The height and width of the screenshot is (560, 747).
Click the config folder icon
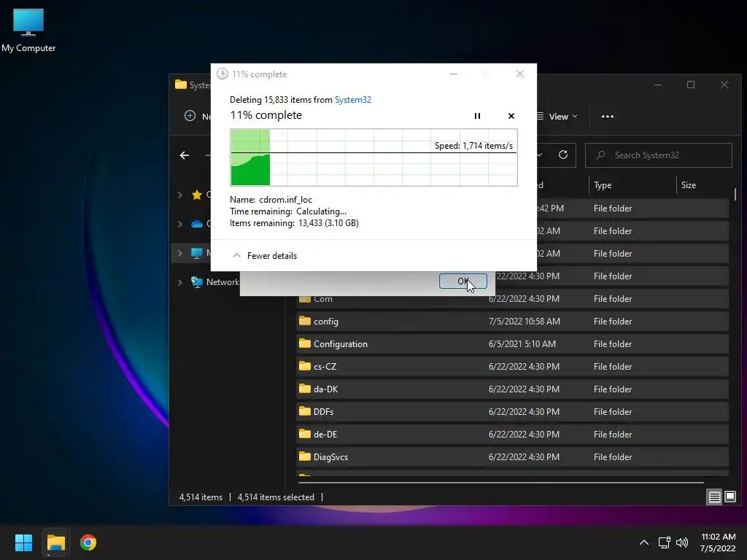click(305, 321)
